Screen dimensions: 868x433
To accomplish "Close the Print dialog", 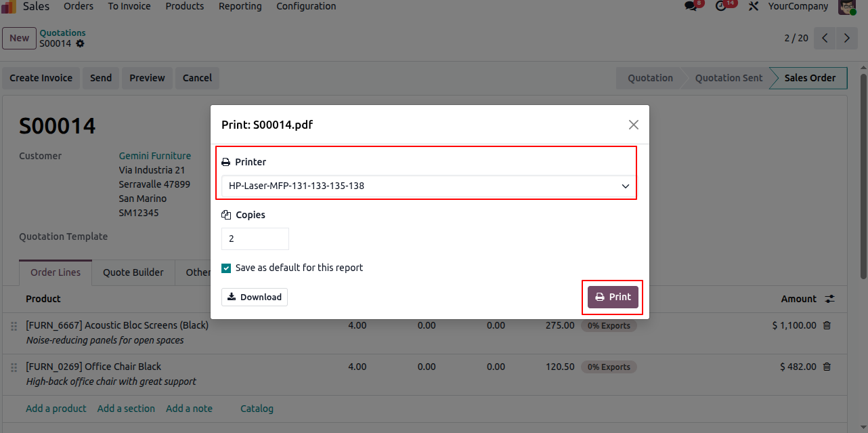I will point(634,125).
